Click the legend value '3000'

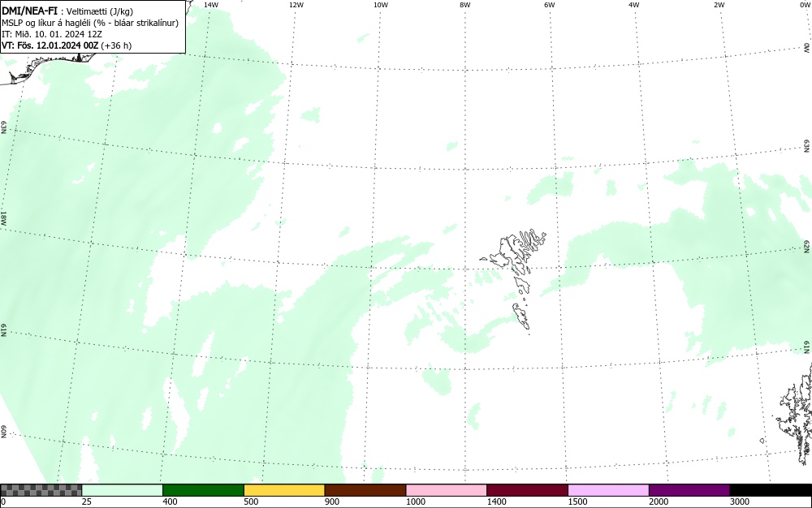[740, 502]
